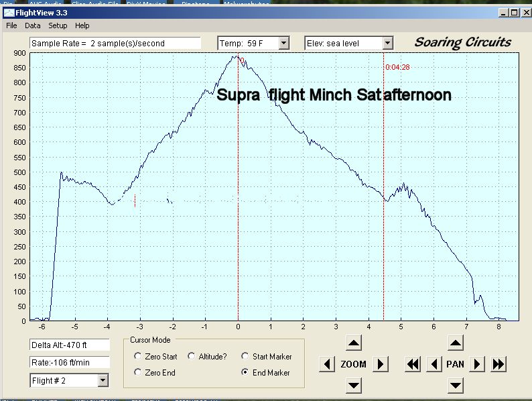The width and height of the screenshot is (532, 401).
Task: Click the Sample Rate field
Action: coord(115,43)
